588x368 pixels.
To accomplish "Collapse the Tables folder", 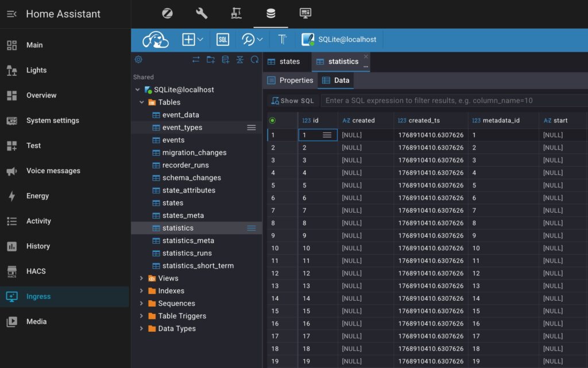I will click(142, 102).
